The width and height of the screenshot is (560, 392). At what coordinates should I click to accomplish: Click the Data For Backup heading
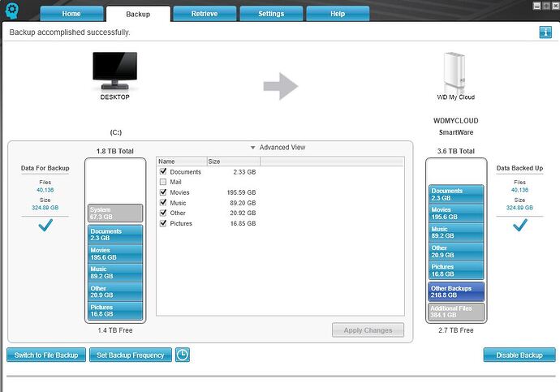tap(45, 168)
